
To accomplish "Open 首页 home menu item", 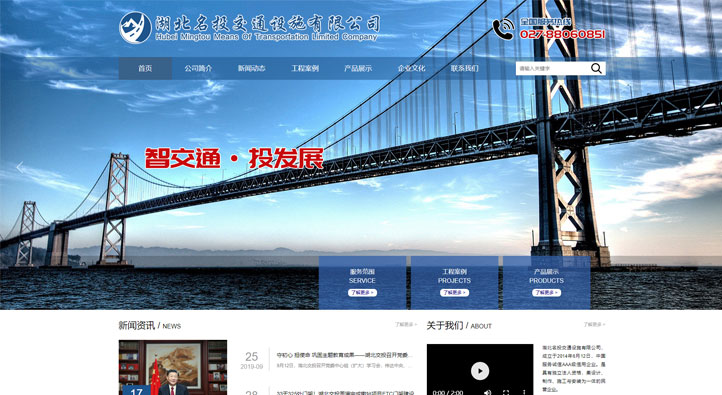I will (x=145, y=68).
